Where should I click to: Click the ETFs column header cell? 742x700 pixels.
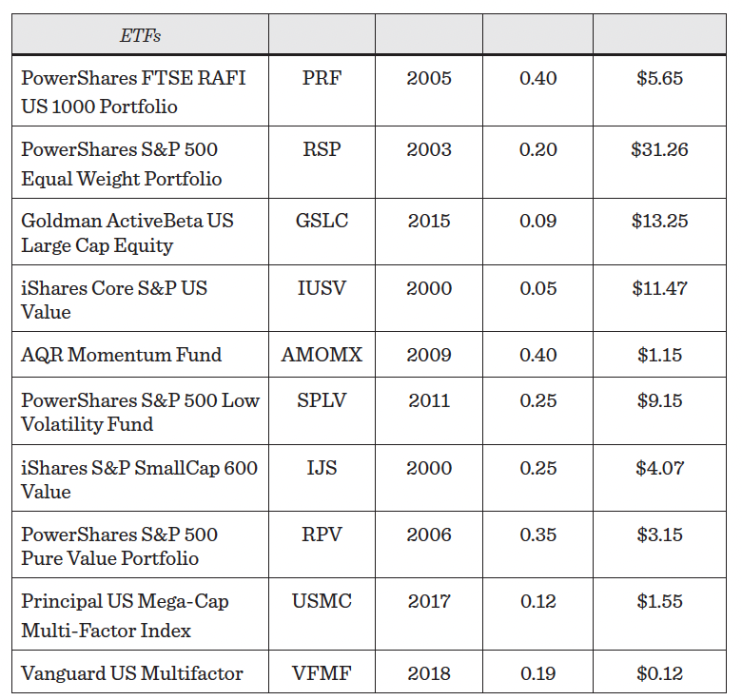tap(140, 35)
